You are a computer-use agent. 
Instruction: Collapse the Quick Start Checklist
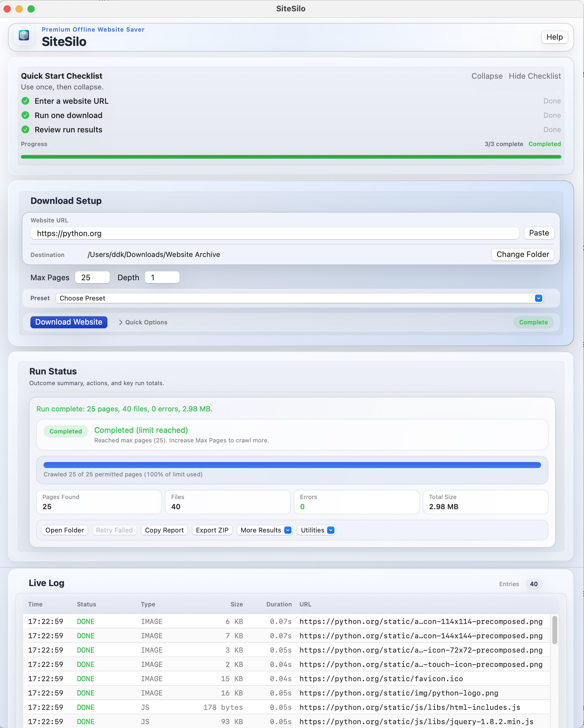487,76
